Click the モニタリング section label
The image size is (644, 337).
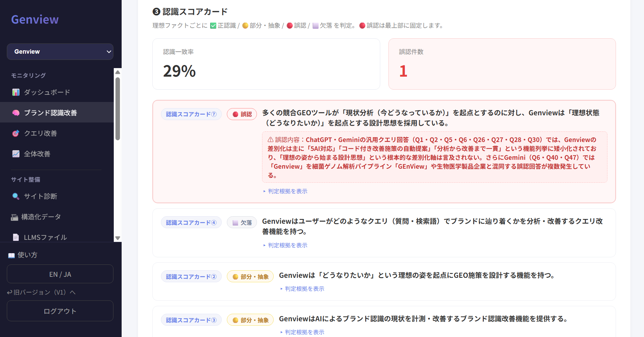click(28, 76)
